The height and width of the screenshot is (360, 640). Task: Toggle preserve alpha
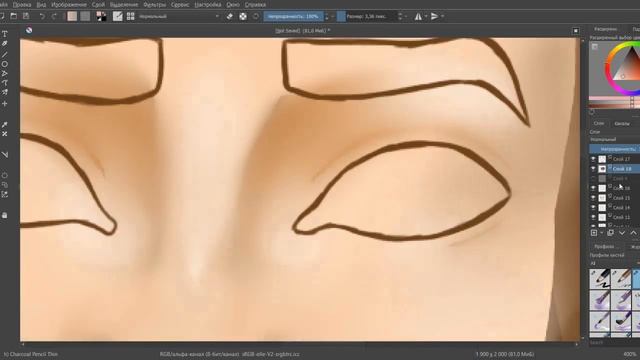(x=243, y=16)
